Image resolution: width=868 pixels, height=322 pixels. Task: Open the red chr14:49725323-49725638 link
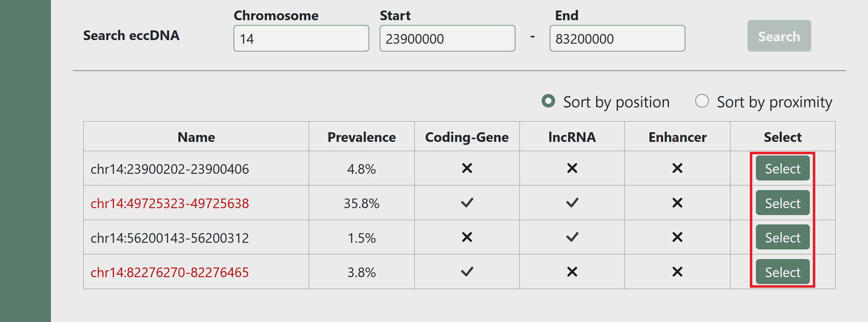169,203
